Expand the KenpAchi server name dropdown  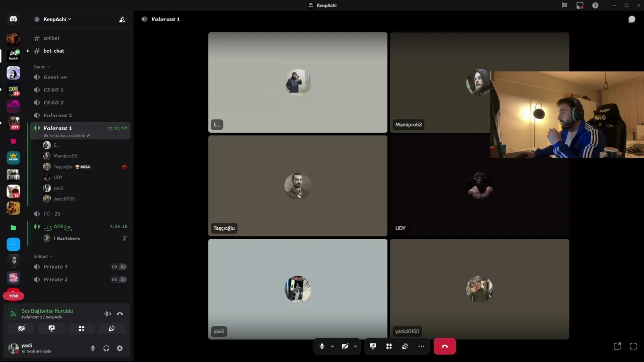coord(57,19)
